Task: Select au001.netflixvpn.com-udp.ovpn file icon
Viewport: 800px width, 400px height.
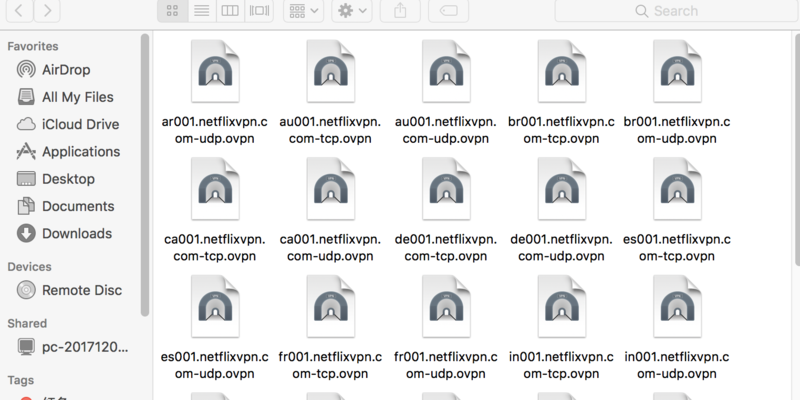Action: [x=446, y=71]
